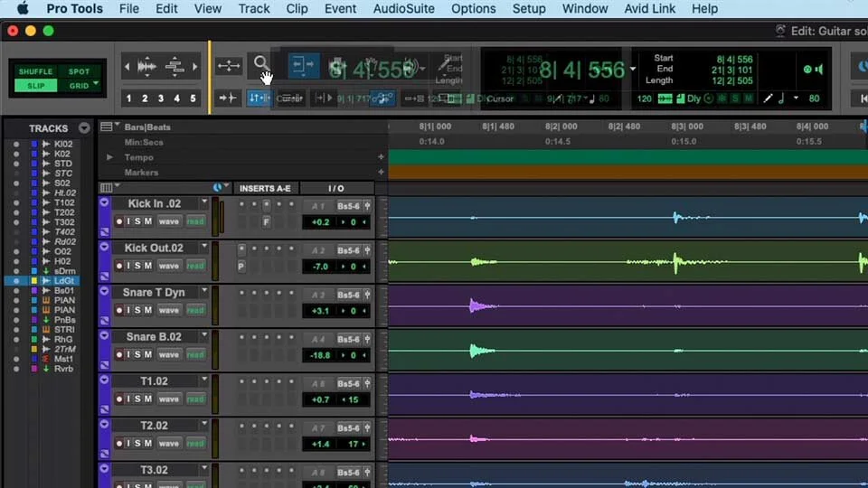Viewport: 868px width, 488px height.
Task: Add tempo event with Tempo ruler plus
Action: 381,157
